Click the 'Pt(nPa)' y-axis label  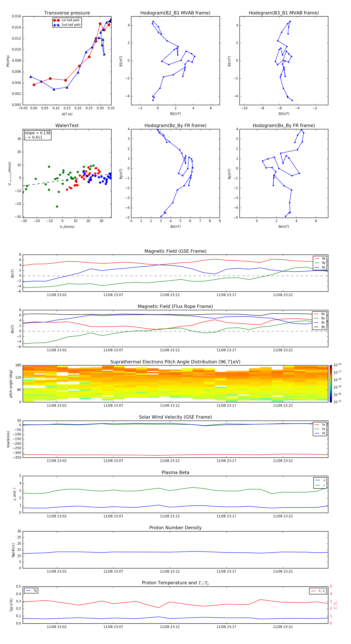tap(8, 61)
